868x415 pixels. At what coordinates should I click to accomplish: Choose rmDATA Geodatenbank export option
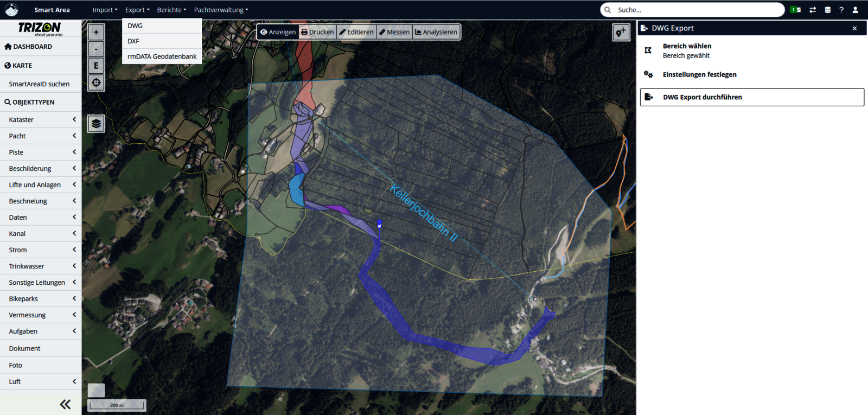(162, 56)
